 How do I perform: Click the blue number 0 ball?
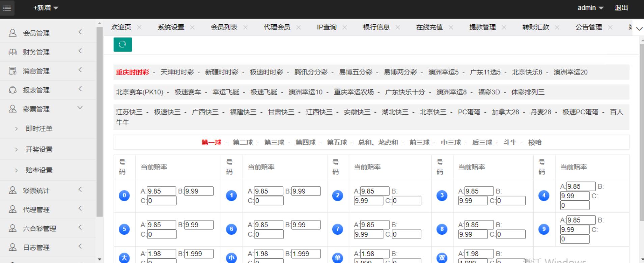coord(124,196)
